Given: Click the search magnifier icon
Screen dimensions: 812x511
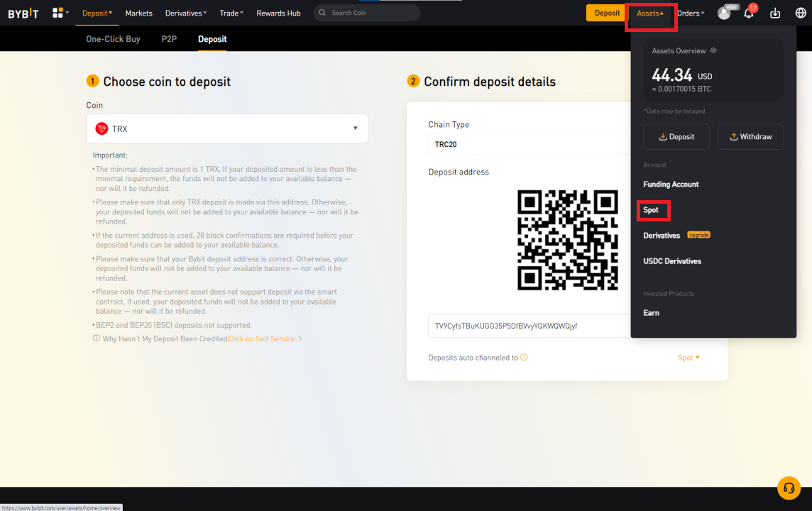Looking at the screenshot, I should click(322, 13).
